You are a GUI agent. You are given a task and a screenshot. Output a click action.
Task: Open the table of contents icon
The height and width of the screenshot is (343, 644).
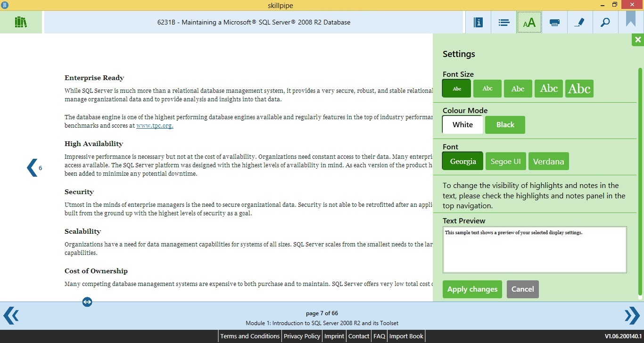(x=504, y=22)
